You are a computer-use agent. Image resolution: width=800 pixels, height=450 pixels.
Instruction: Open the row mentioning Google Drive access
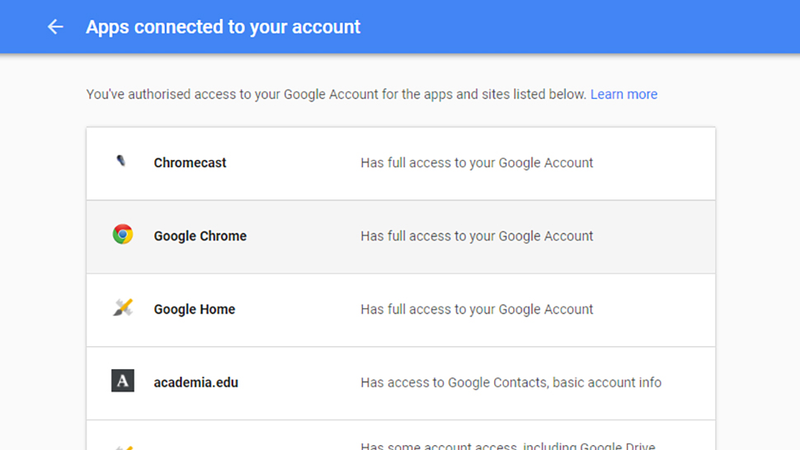click(x=401, y=436)
